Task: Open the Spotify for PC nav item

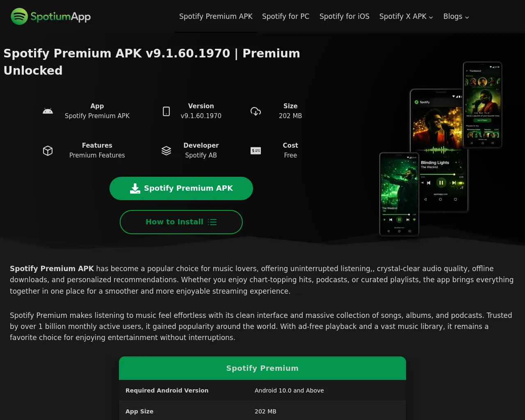Action: 286,16
